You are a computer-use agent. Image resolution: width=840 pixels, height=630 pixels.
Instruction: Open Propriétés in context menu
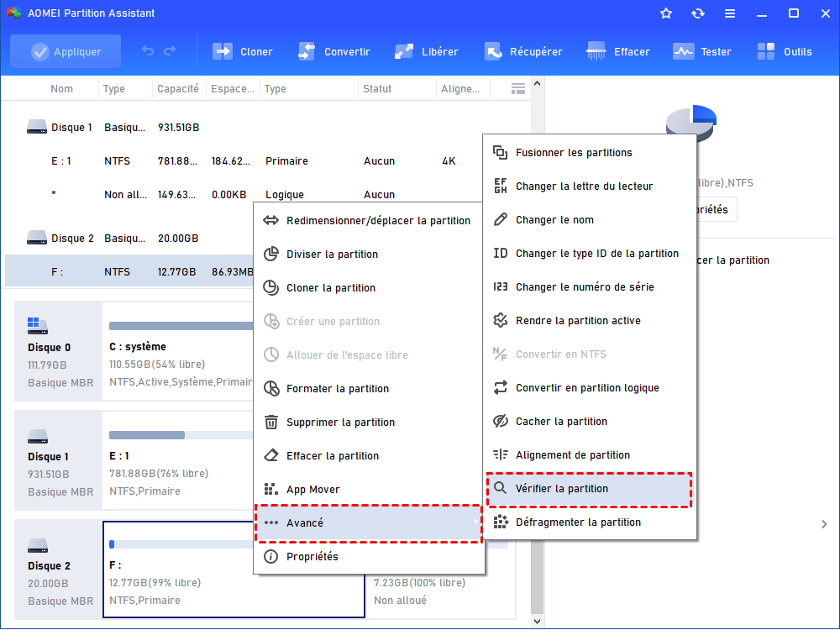click(x=369, y=557)
